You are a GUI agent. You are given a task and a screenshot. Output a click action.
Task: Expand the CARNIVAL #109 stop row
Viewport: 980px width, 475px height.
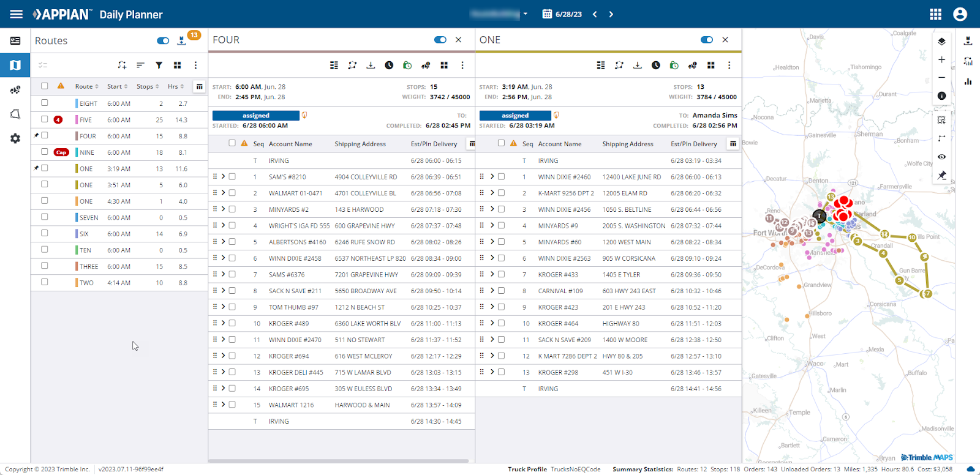click(492, 290)
